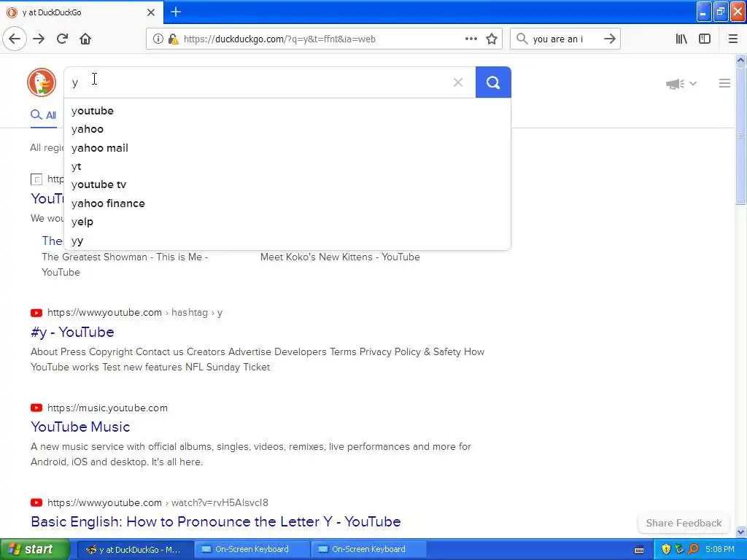
Task: Go forward with the Firefox forward arrow
Action: point(39,39)
